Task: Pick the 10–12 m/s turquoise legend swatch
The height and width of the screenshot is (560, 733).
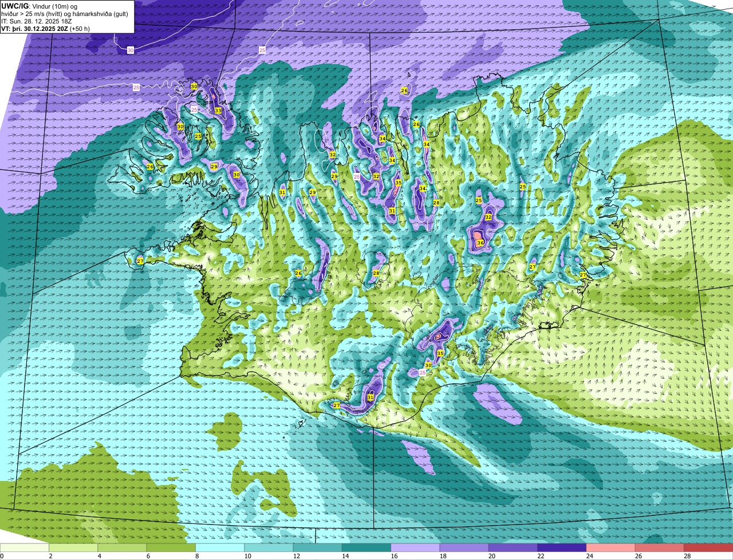Action: pyautogui.click(x=269, y=547)
